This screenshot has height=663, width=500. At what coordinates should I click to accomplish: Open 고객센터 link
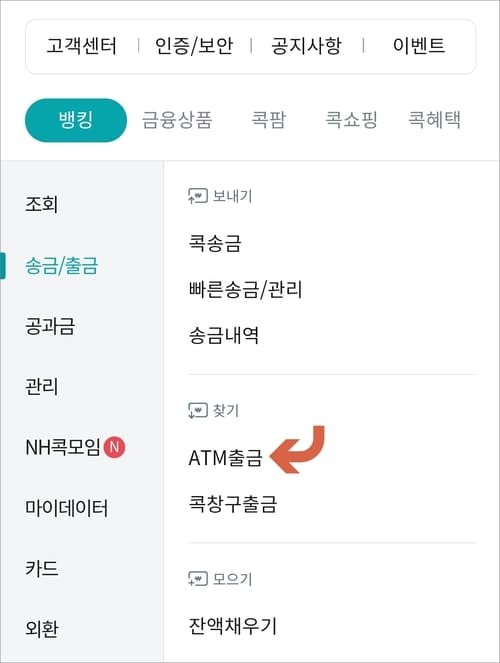[82, 46]
